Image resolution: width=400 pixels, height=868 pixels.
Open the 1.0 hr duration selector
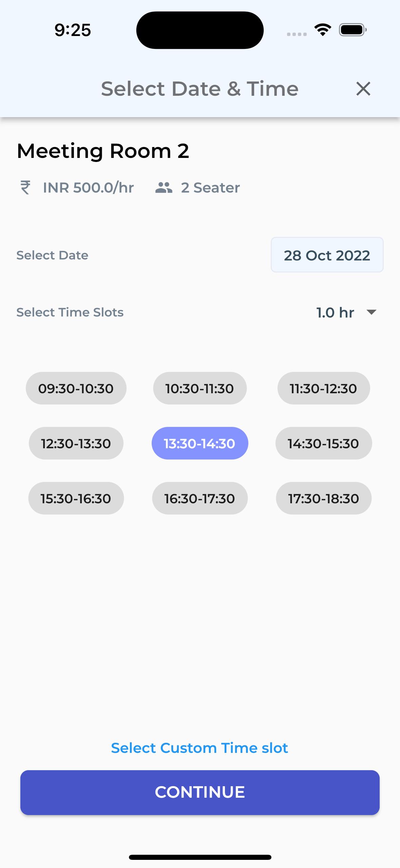coord(346,312)
